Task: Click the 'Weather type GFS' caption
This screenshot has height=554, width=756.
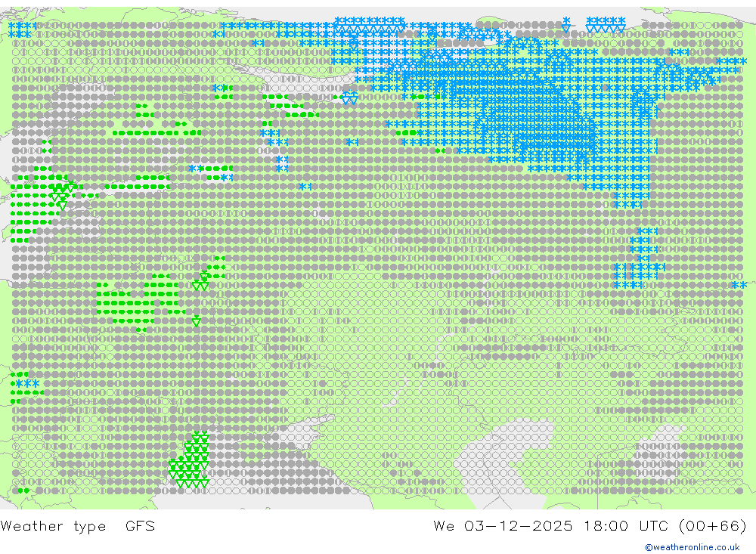Action: click(78, 525)
